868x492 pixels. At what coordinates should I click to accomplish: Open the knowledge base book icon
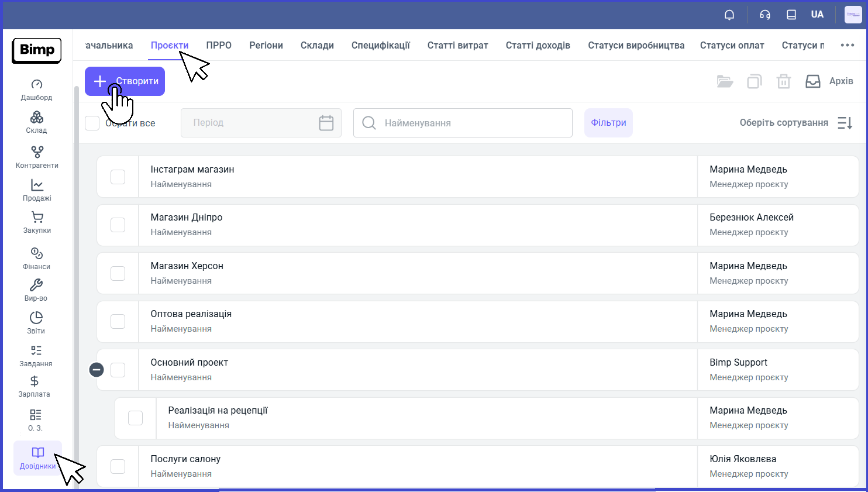click(791, 15)
